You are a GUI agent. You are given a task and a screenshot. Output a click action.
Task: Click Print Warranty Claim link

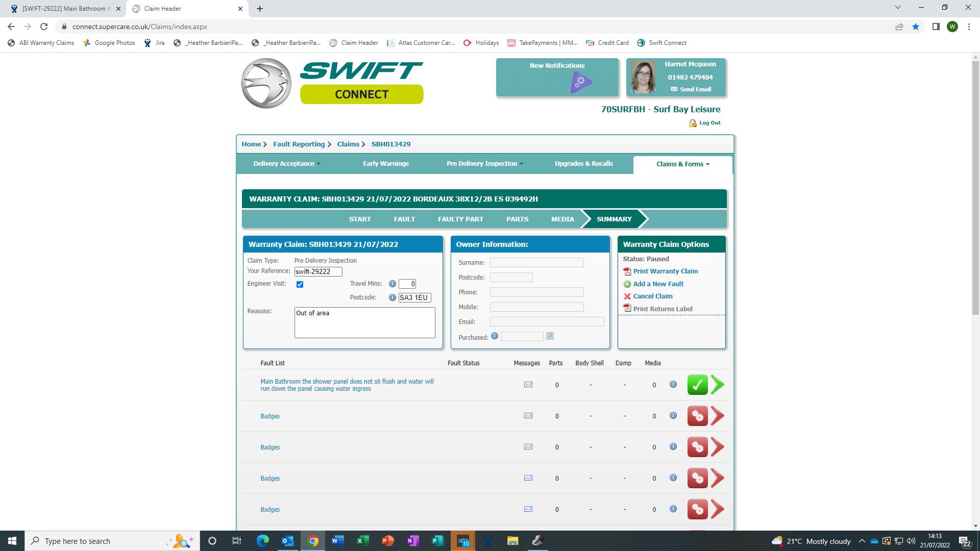pyautogui.click(x=665, y=271)
